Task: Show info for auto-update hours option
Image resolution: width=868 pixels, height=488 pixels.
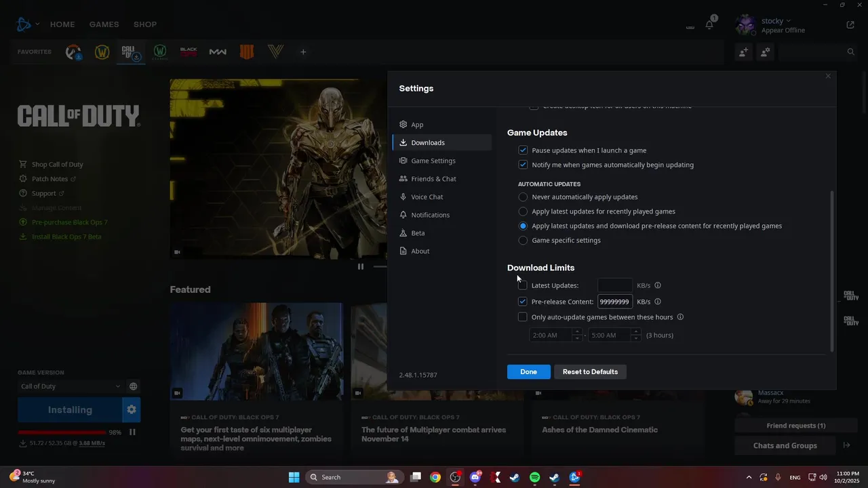Action: click(x=680, y=317)
